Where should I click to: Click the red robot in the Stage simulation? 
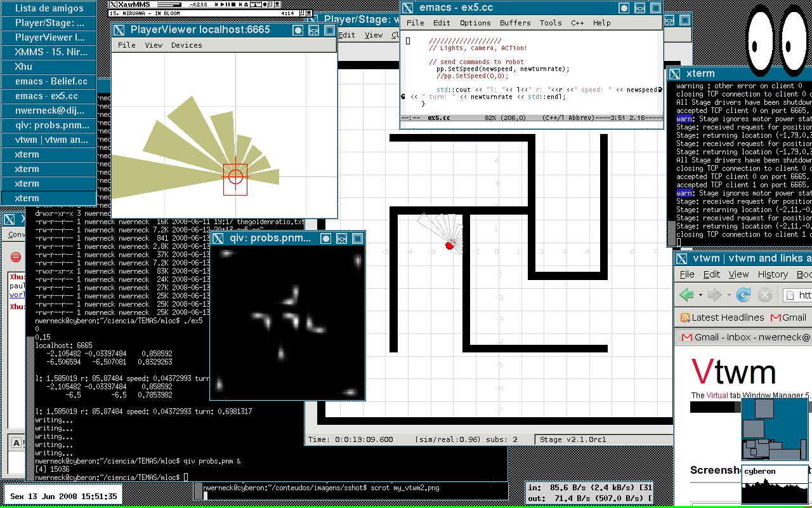[x=449, y=245]
